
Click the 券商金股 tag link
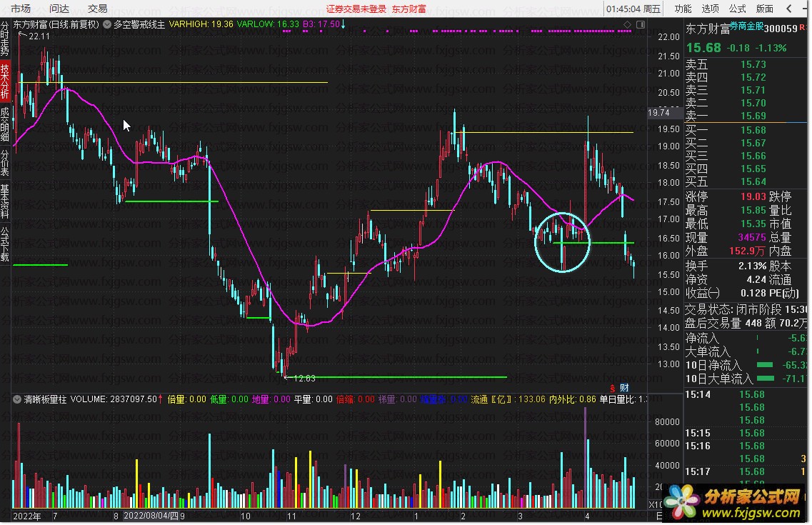746,26
